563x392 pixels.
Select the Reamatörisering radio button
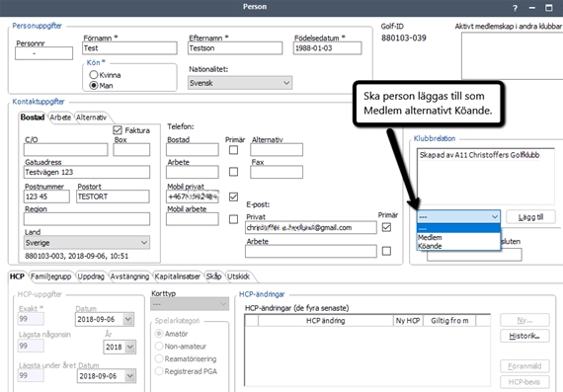tap(159, 358)
